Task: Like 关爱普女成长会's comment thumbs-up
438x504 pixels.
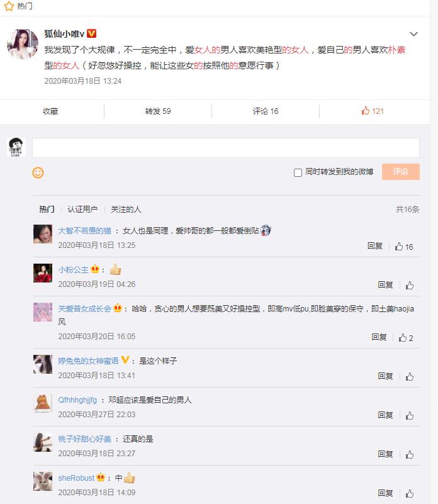Action: pyautogui.click(x=403, y=338)
